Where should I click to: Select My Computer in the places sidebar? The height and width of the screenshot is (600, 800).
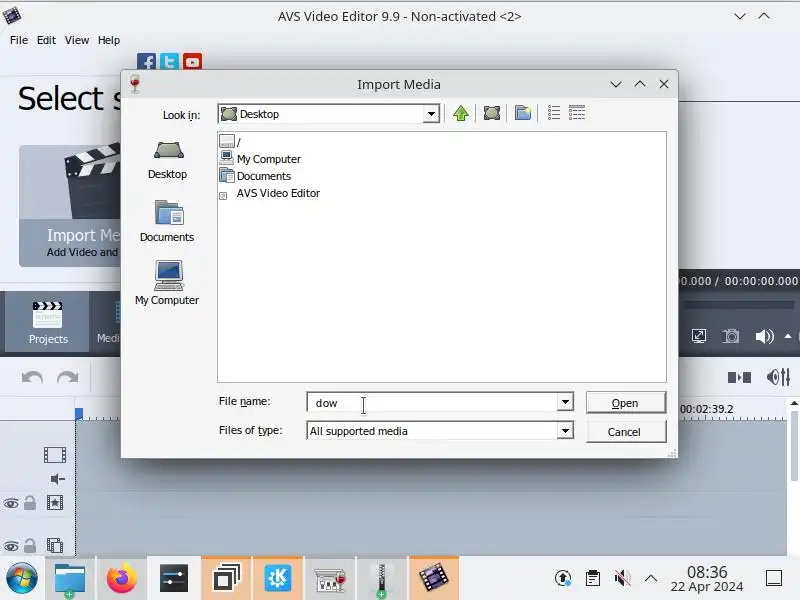point(167,283)
